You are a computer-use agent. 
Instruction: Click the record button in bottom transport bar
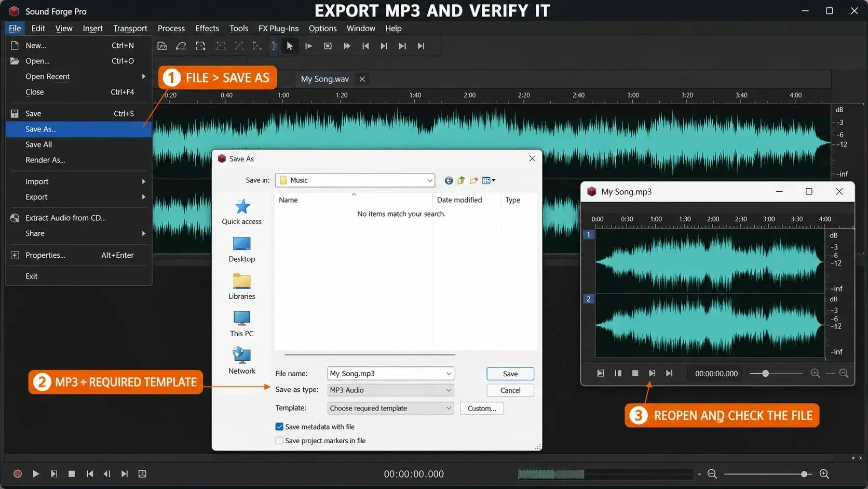pos(18,474)
